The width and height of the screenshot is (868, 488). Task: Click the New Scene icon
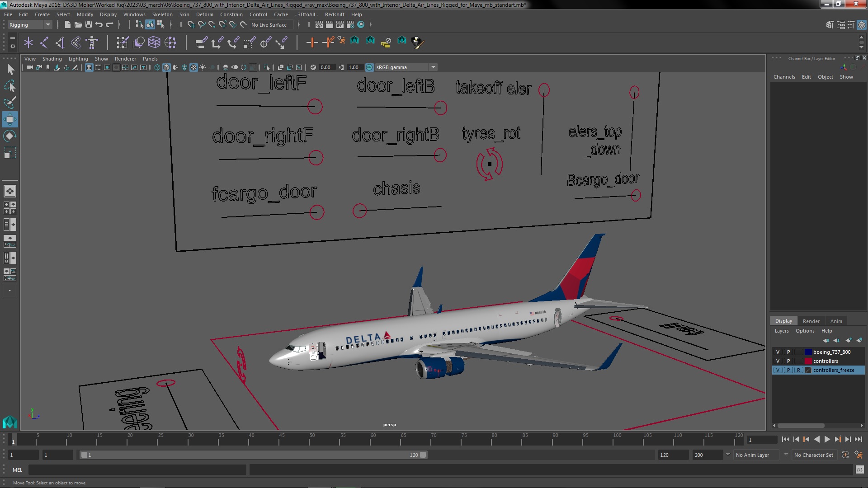coord(67,24)
